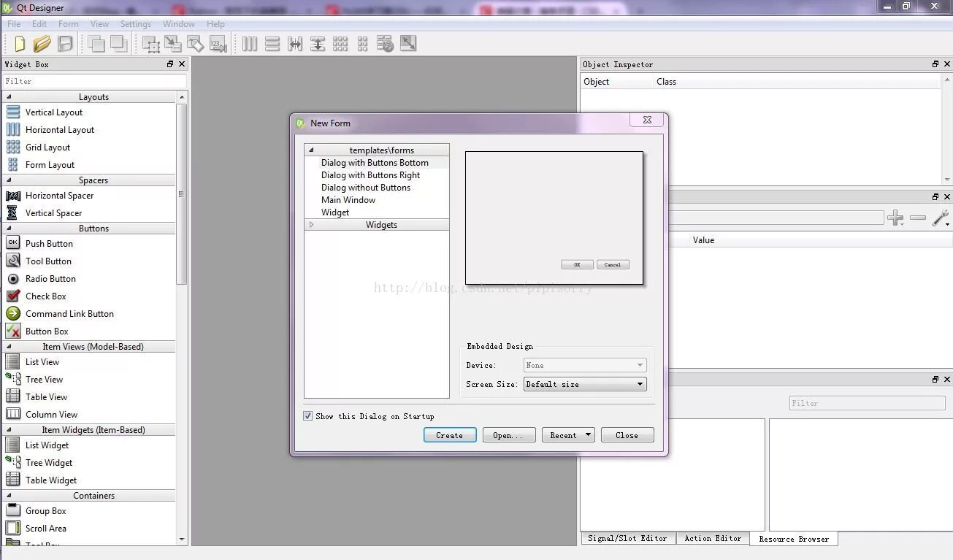Select the Edit Tab Order mode icon

point(218,44)
